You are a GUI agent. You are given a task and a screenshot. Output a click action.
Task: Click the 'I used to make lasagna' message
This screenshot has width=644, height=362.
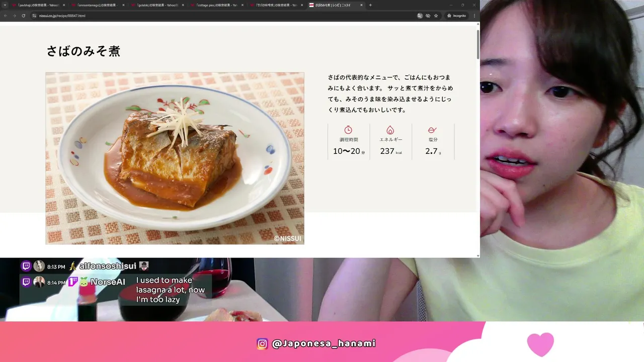pos(170,290)
